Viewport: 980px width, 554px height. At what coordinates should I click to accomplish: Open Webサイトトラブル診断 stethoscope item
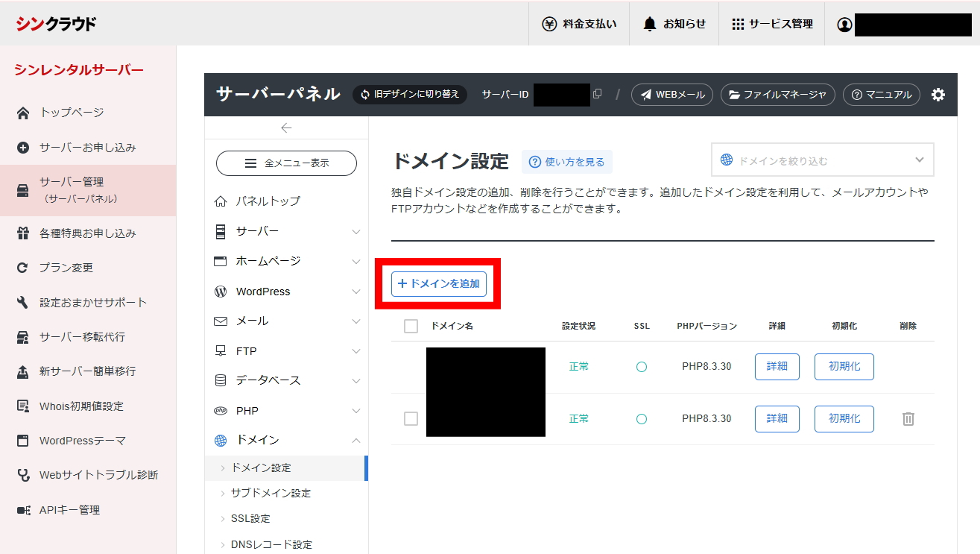(88, 475)
